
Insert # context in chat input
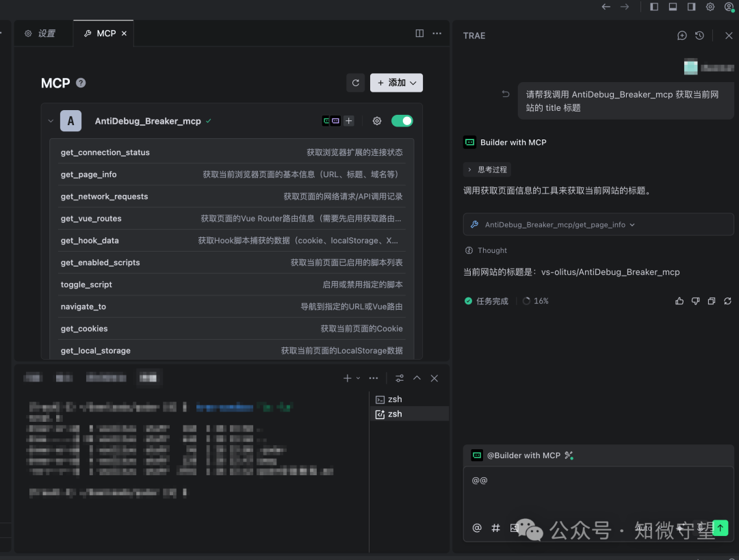pyautogui.click(x=495, y=527)
